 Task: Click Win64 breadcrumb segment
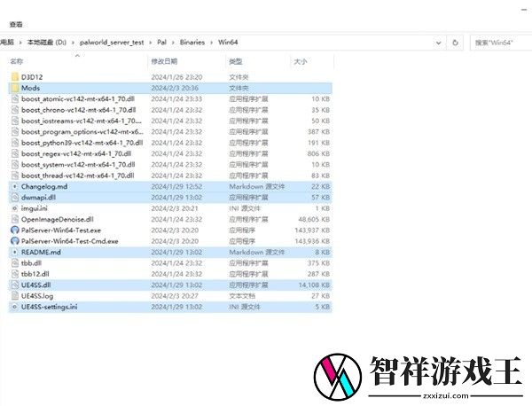point(228,43)
